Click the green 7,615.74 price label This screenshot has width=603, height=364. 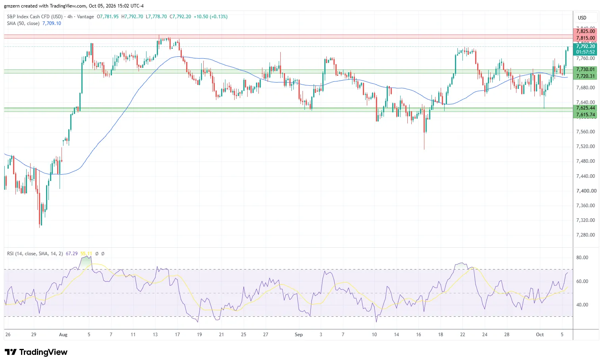coord(585,115)
